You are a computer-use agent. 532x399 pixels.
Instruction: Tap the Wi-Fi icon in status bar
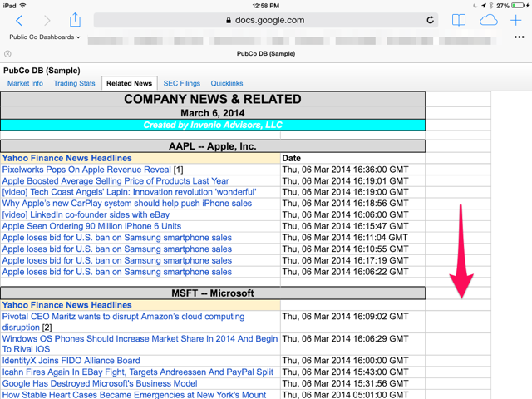pos(23,6)
